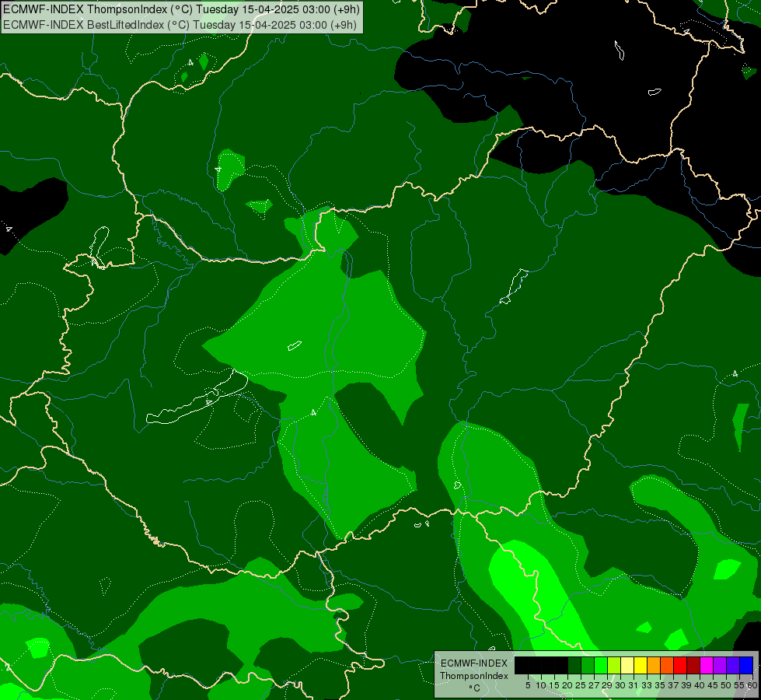Viewport: 761px width, 700px height.
Task: Choose the orange 33–35 legend swatch
Action: click(654, 665)
